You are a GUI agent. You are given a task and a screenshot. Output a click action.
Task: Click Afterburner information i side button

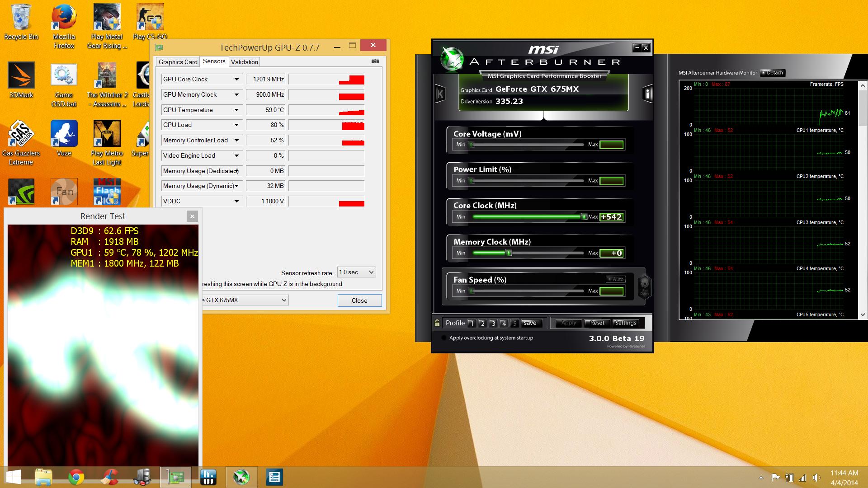[x=647, y=94]
